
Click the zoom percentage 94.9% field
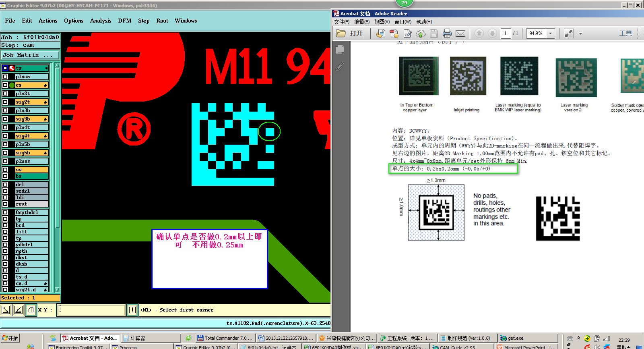point(536,33)
